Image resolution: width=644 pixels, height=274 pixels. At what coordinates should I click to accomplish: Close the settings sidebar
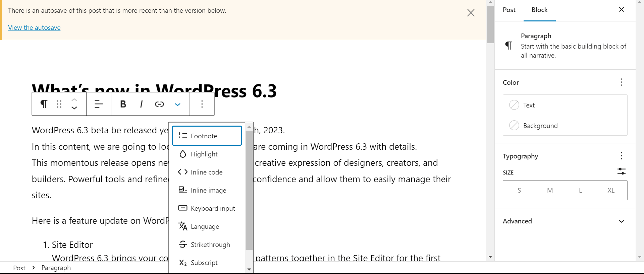click(x=622, y=9)
